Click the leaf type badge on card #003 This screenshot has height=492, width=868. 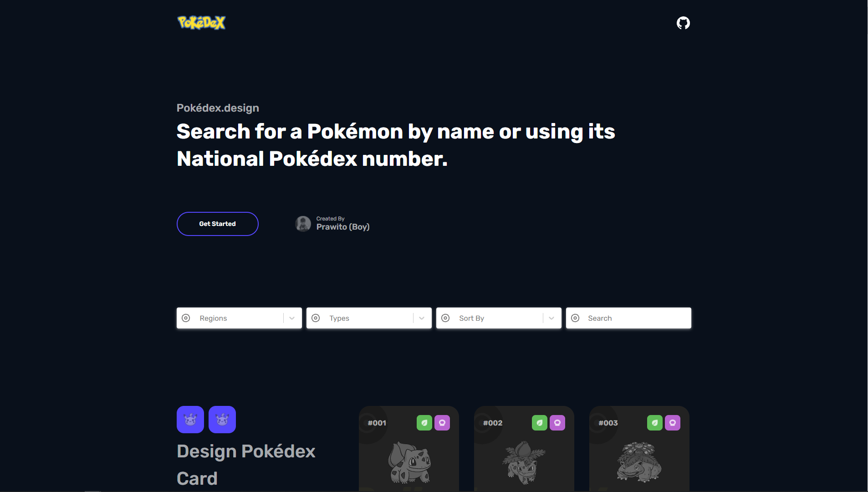pyautogui.click(x=655, y=422)
